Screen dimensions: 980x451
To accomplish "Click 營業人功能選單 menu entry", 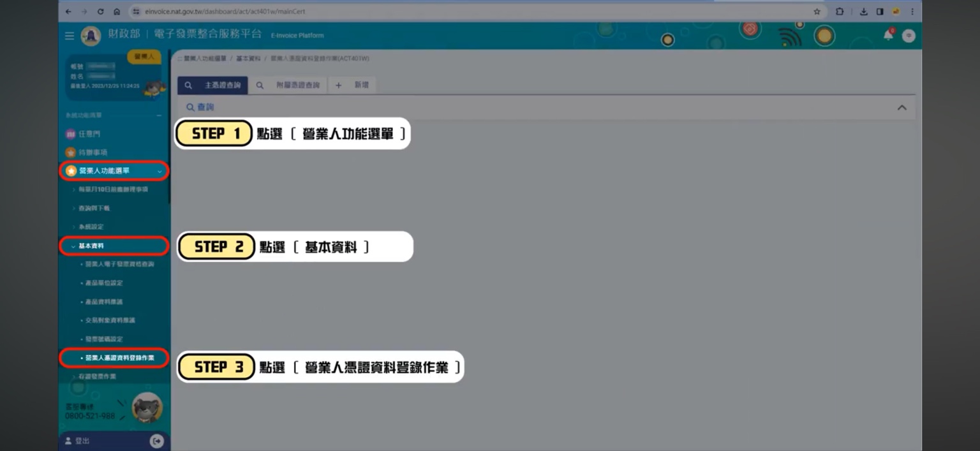I will tap(114, 171).
